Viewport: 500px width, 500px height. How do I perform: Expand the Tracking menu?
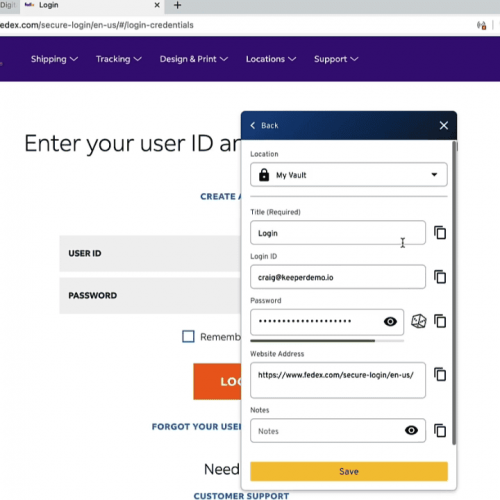pos(119,59)
